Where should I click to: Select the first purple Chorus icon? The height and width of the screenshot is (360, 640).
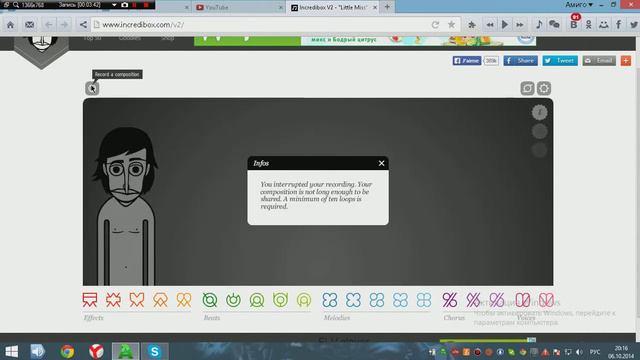tap(450, 300)
